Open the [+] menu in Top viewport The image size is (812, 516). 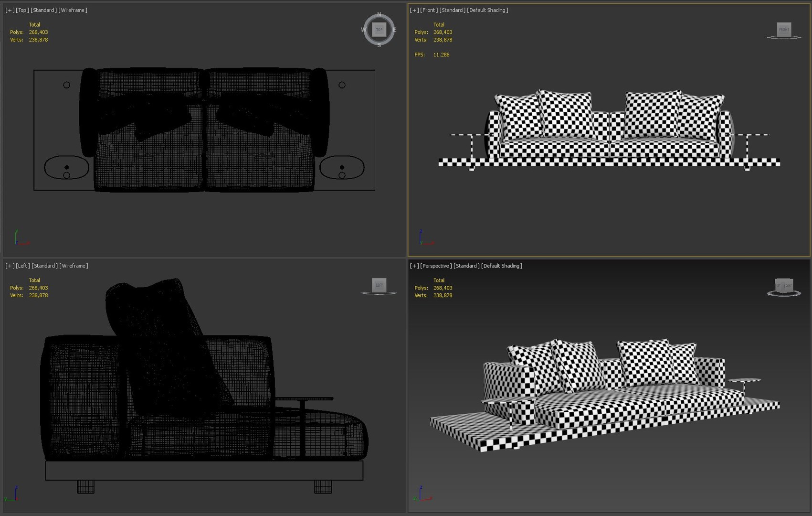(x=10, y=10)
